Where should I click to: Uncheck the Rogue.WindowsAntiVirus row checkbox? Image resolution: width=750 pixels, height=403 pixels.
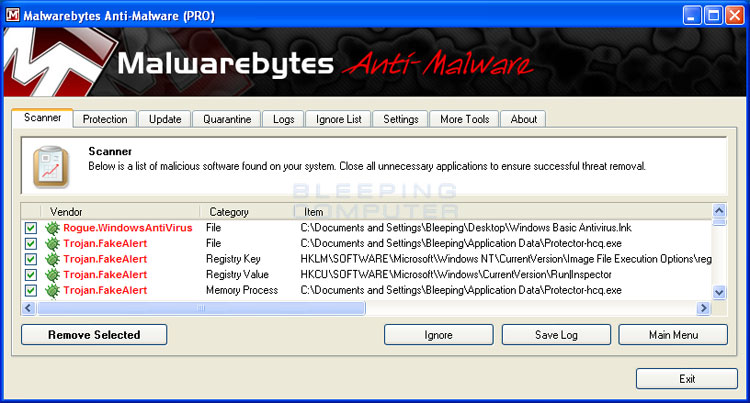31,228
